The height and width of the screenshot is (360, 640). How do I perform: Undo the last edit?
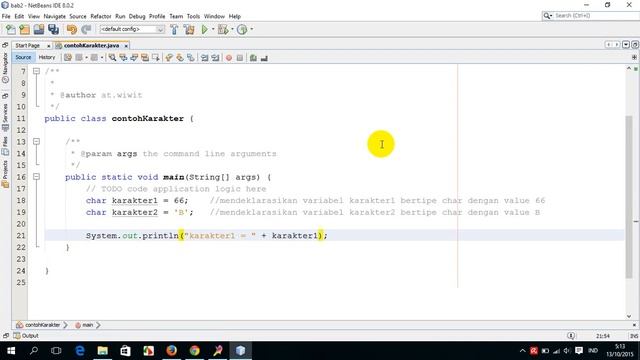click(72, 29)
